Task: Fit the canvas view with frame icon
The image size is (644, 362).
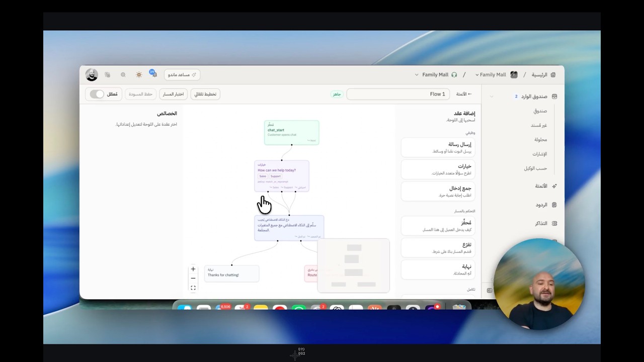Action: pos(193,288)
